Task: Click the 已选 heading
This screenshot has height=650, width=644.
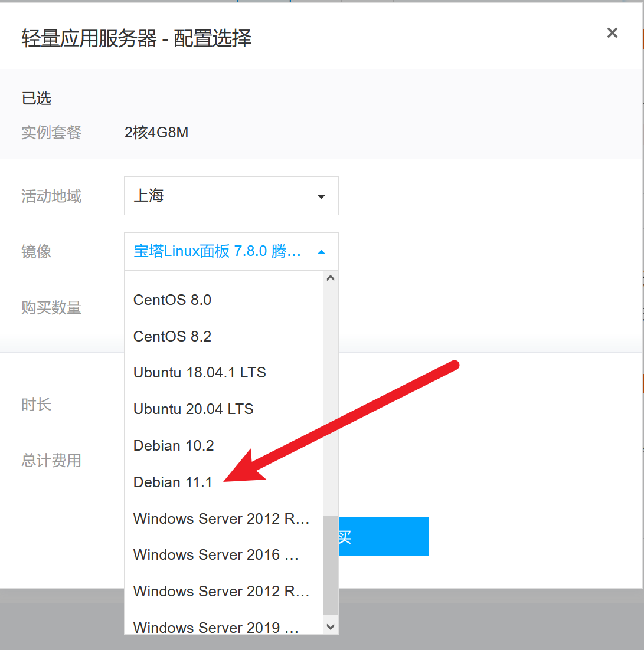Action: pyautogui.click(x=37, y=99)
